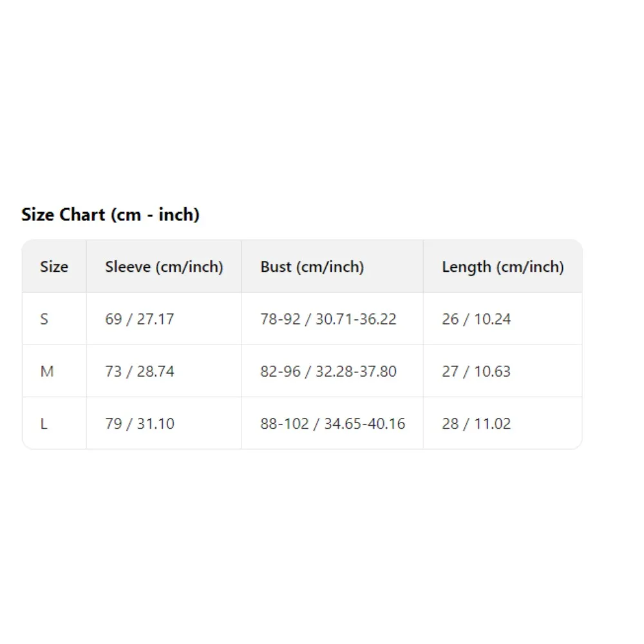Viewport: 644px width, 644px height.
Task: Select sleeve cell showing 73 / 28.74
Action: click(139, 372)
